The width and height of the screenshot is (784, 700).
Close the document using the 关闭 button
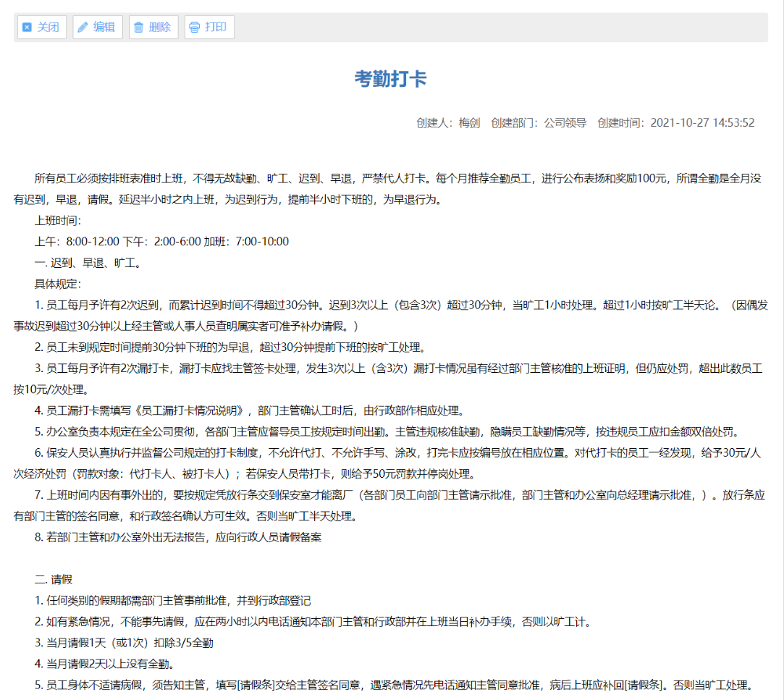[41, 27]
